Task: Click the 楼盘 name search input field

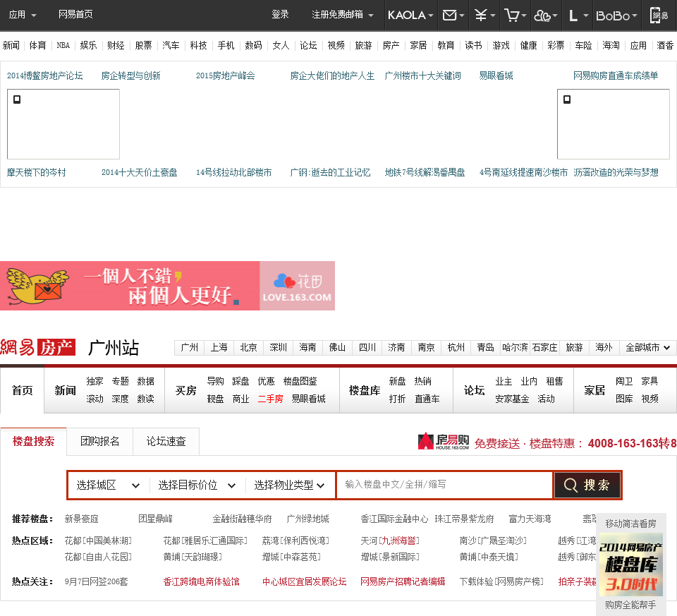Action: click(445, 485)
